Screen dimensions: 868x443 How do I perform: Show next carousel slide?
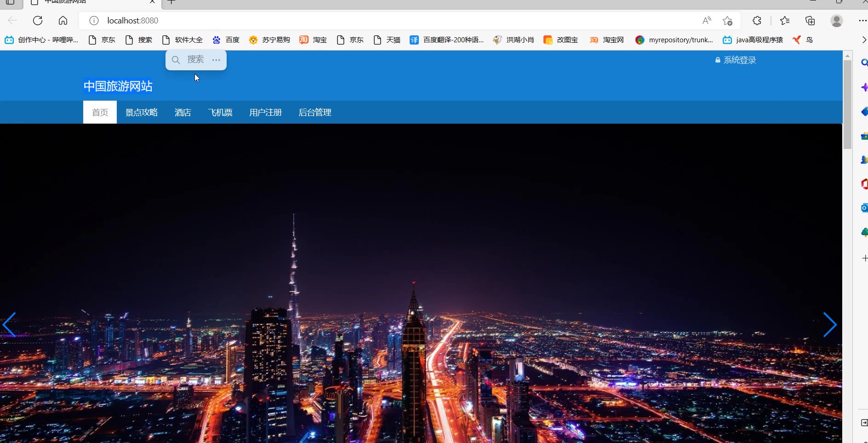[x=830, y=325]
